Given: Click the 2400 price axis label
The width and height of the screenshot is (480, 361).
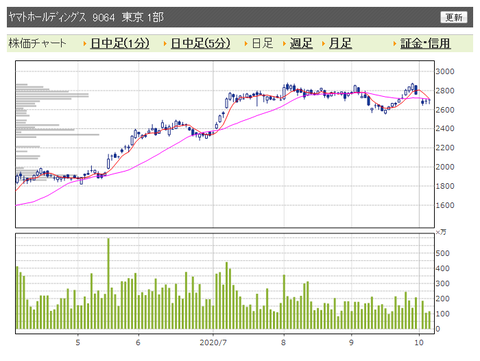Looking at the screenshot, I should pos(445,129).
